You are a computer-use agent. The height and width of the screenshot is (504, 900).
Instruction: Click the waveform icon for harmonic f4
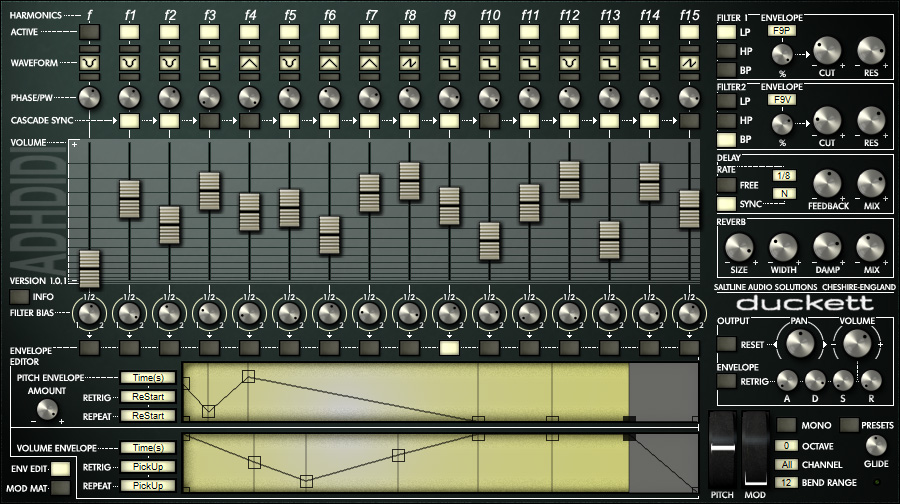[249, 64]
